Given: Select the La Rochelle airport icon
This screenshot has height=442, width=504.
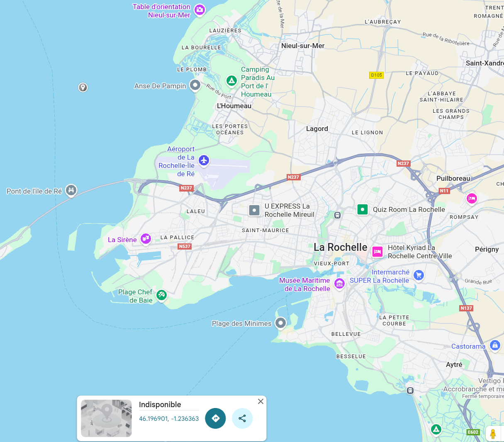Looking at the screenshot, I should pyautogui.click(x=204, y=160).
